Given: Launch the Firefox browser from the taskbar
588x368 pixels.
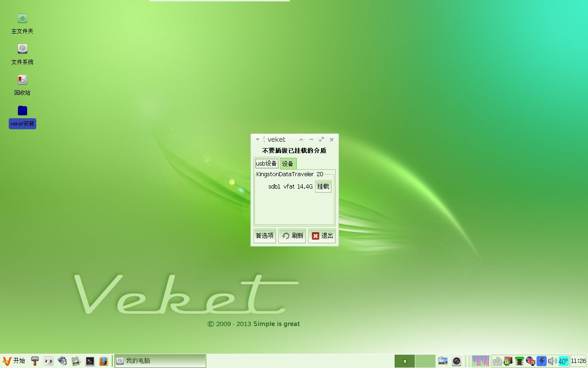Looking at the screenshot, I should [104, 361].
